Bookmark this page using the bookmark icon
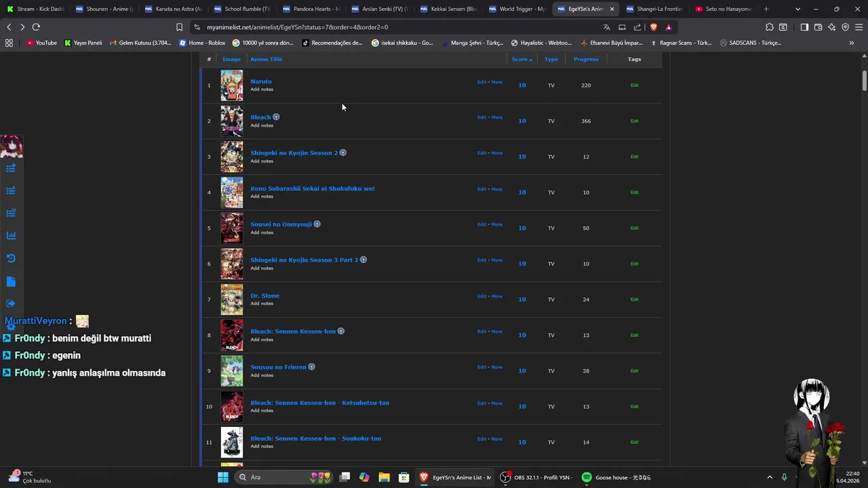 (x=179, y=27)
